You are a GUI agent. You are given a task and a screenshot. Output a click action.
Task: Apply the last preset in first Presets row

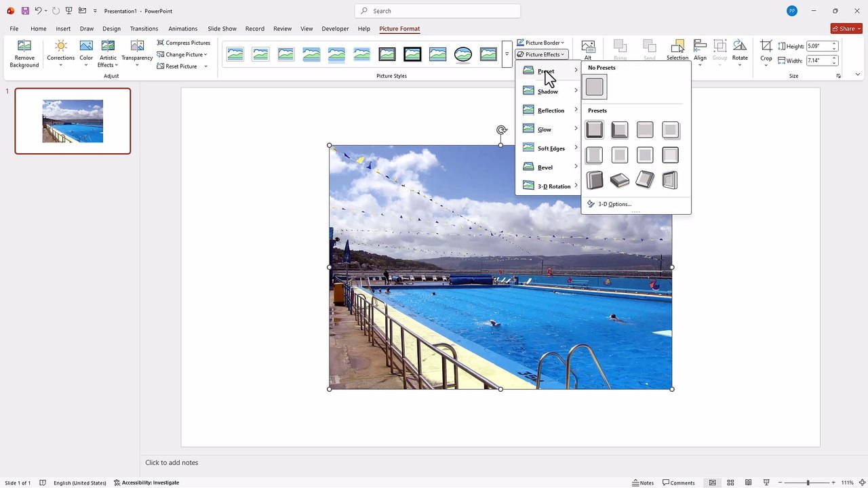pos(670,129)
